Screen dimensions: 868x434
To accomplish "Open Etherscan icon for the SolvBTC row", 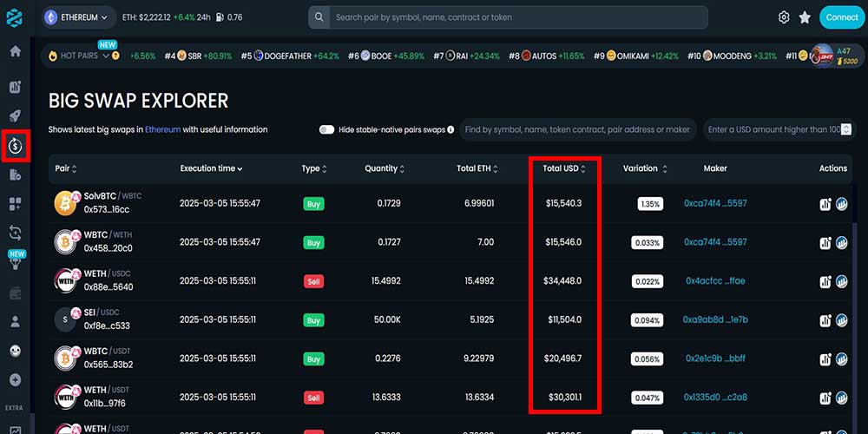I will 841,204.
